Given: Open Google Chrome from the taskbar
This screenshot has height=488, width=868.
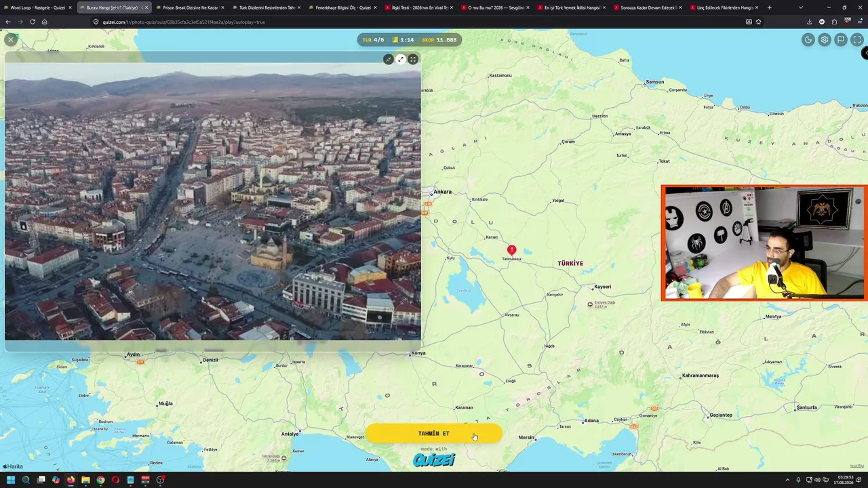Looking at the screenshot, I should click(100, 480).
